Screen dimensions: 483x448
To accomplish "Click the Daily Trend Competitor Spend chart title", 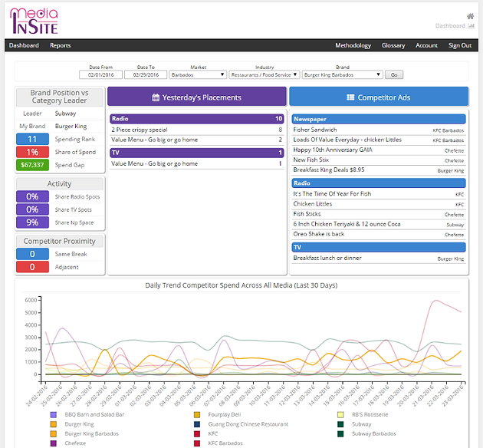I will [x=242, y=285].
